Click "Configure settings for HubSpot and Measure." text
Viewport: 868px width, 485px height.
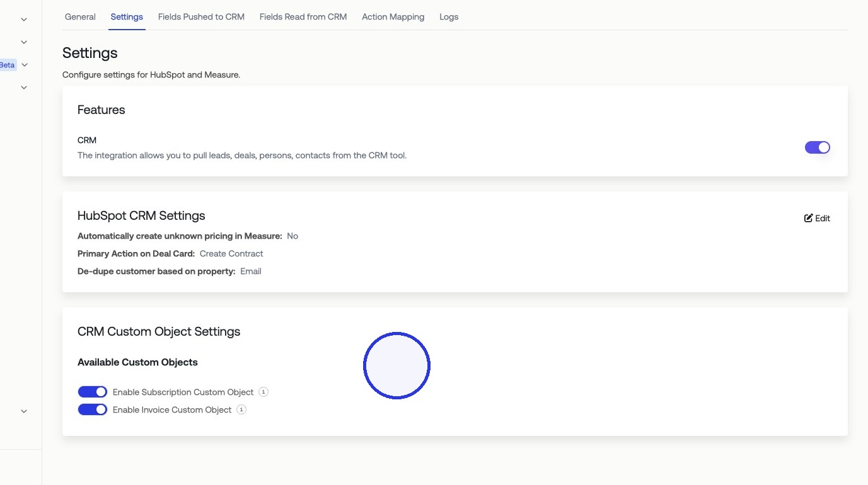(x=151, y=75)
